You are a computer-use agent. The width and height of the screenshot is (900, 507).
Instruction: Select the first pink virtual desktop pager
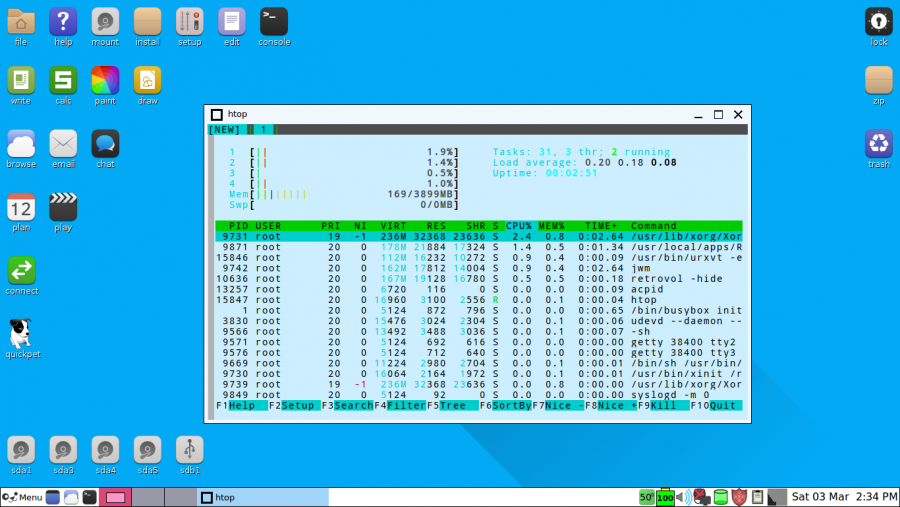(x=115, y=497)
